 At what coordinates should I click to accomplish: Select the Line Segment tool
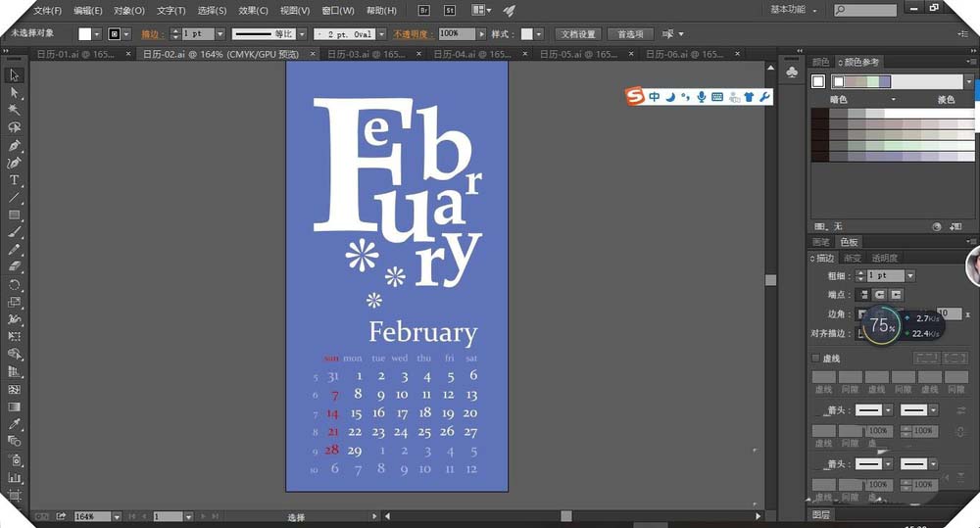[x=15, y=197]
